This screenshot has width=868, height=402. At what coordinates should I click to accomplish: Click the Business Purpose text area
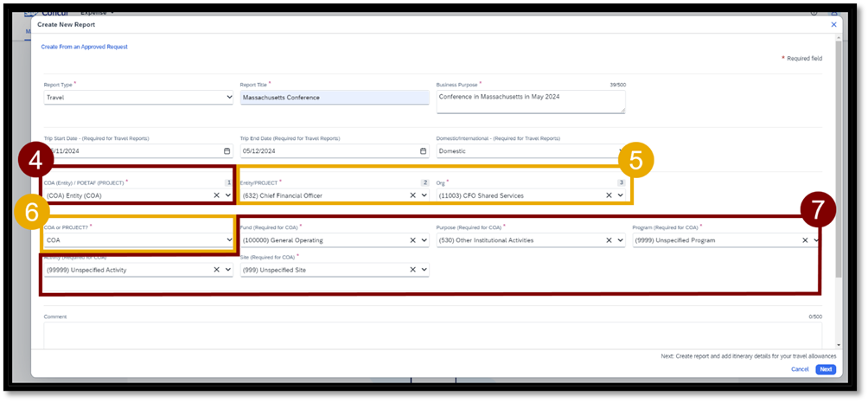pyautogui.click(x=529, y=101)
